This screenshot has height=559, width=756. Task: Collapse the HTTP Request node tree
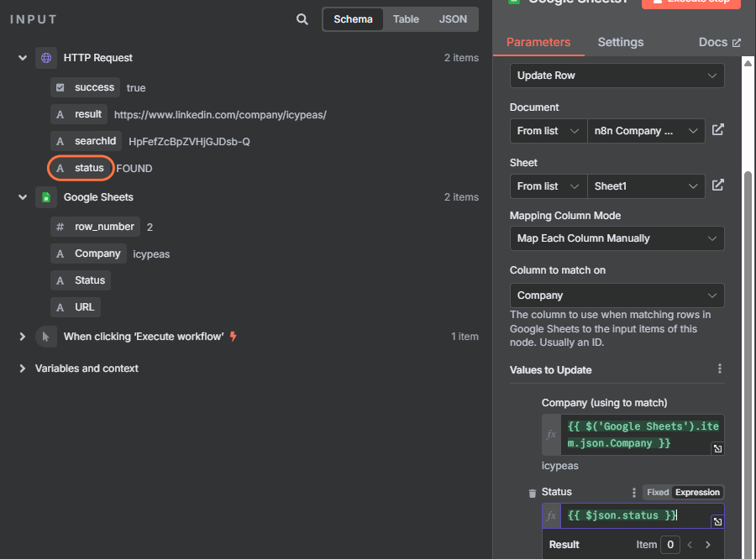click(22, 58)
